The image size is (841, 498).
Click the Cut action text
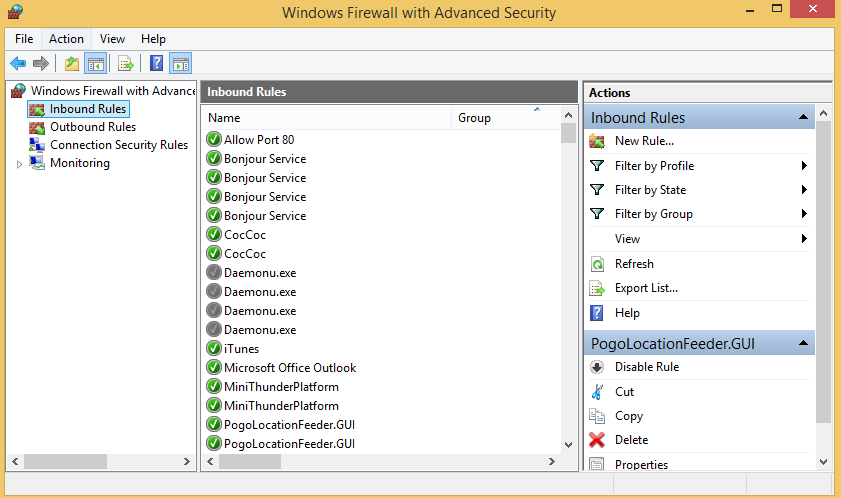(624, 392)
